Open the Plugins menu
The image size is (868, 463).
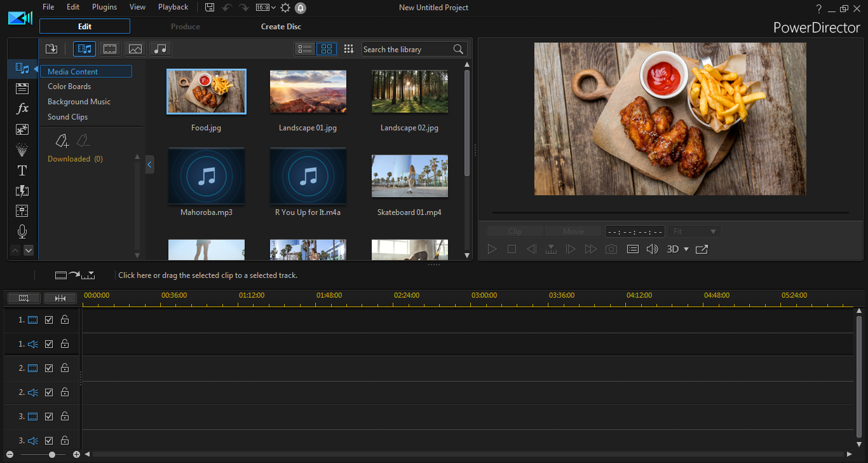104,7
